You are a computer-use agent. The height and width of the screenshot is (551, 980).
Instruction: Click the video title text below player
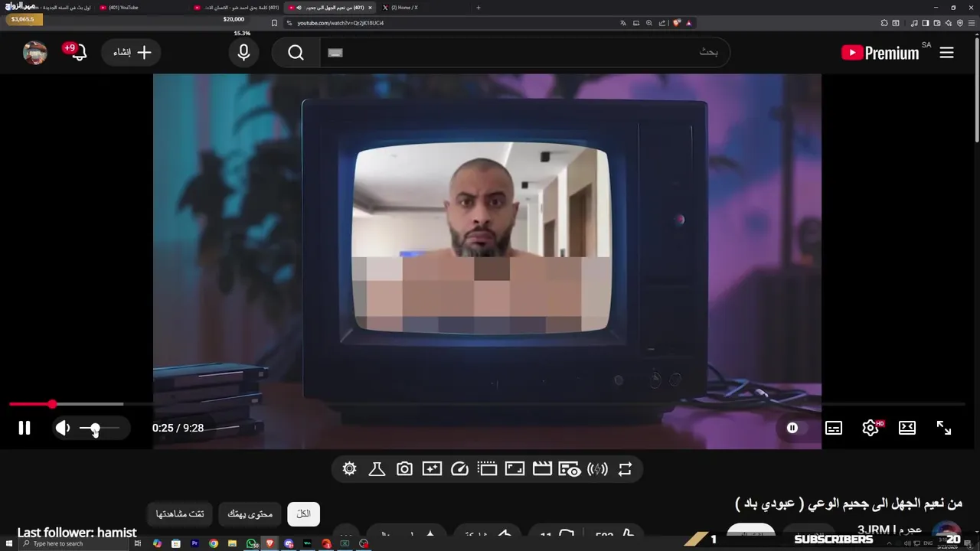[x=848, y=504]
